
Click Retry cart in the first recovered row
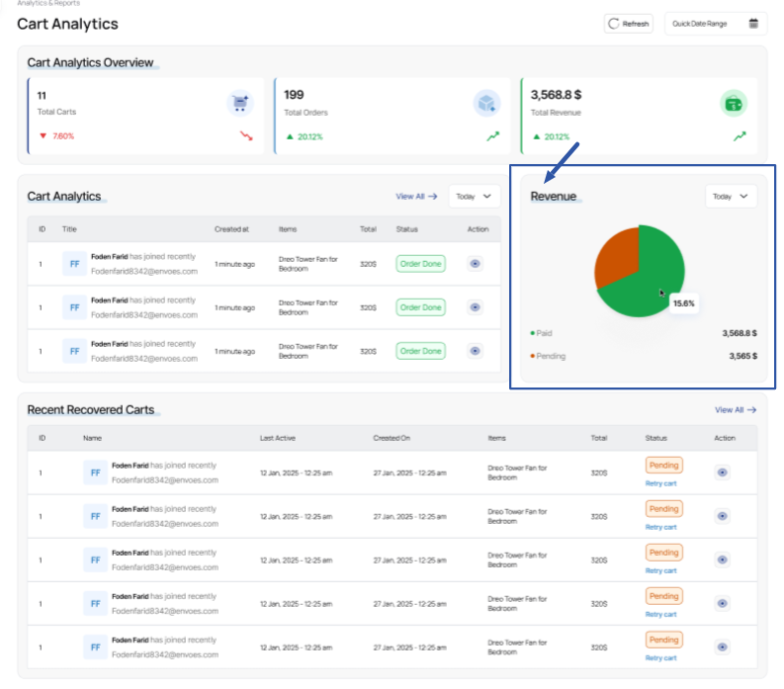click(660, 483)
